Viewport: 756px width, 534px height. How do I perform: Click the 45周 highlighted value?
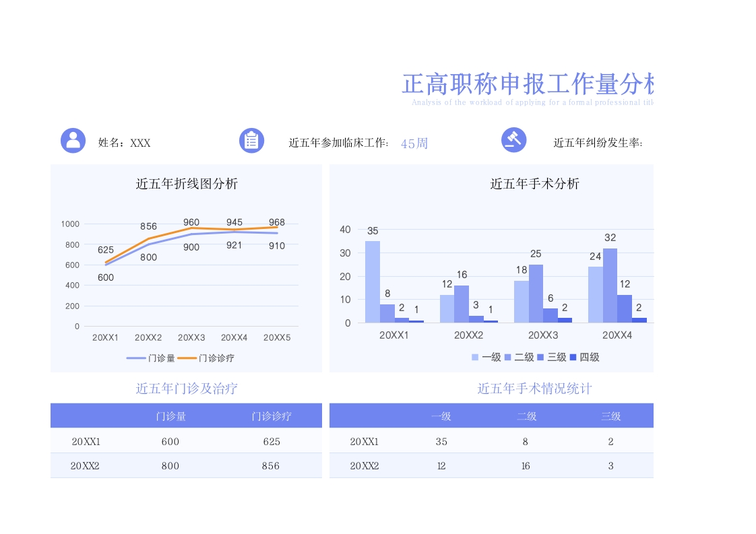point(414,143)
